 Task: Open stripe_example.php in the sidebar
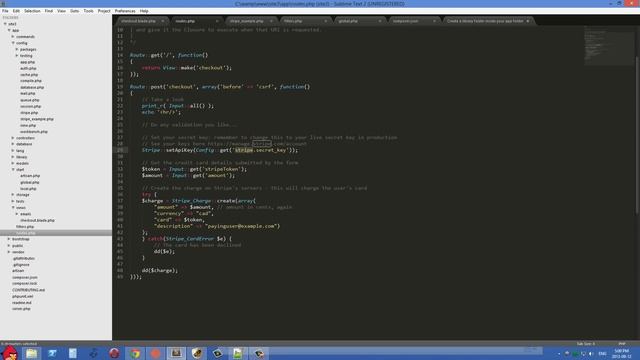click(37, 119)
